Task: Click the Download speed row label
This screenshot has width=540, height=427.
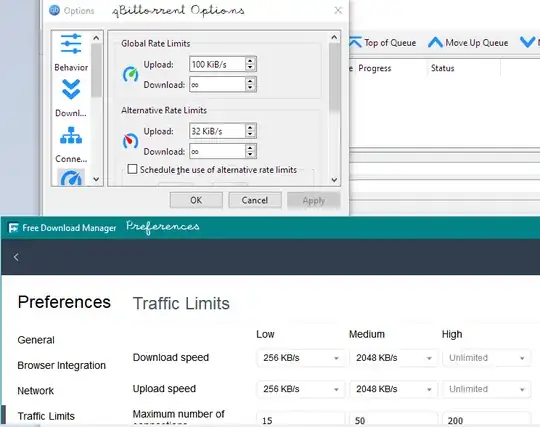Action: point(171,357)
